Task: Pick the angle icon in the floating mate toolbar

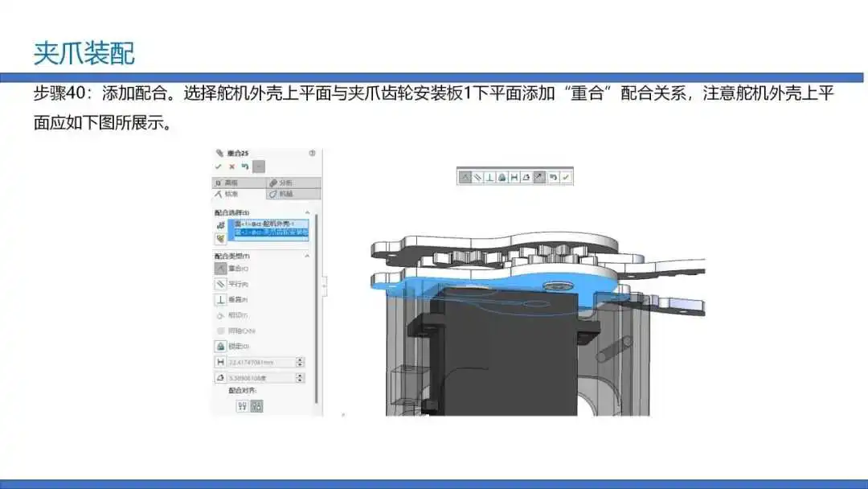Action: (x=526, y=177)
